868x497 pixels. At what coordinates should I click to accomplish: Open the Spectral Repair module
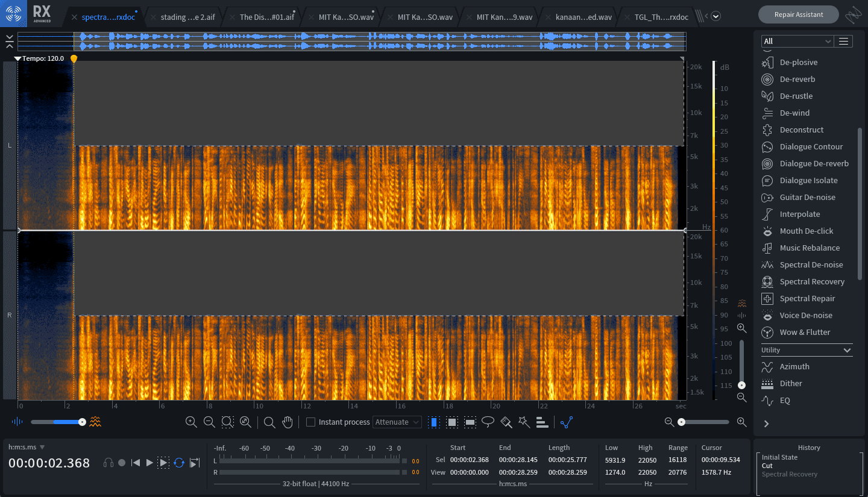pyautogui.click(x=807, y=298)
